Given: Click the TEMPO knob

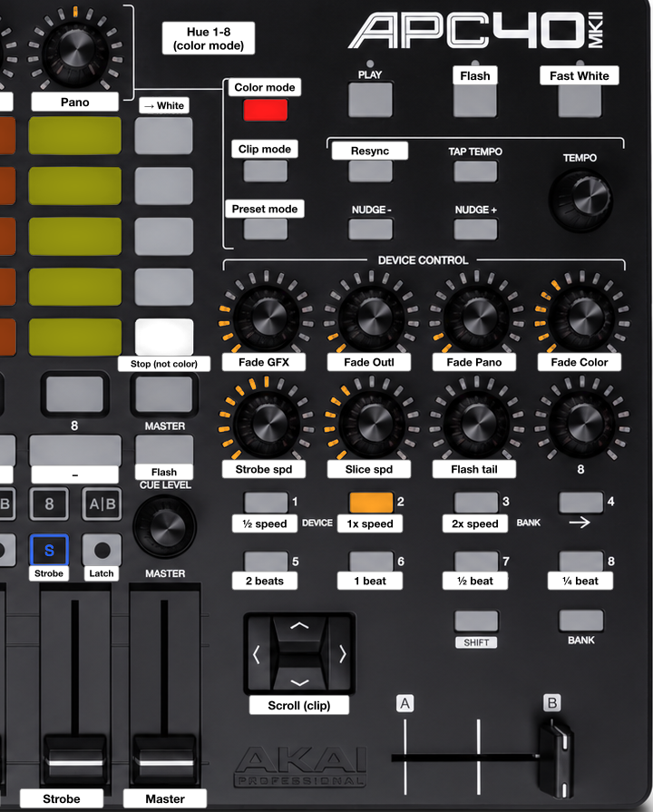Looking at the screenshot, I should coord(581,200).
